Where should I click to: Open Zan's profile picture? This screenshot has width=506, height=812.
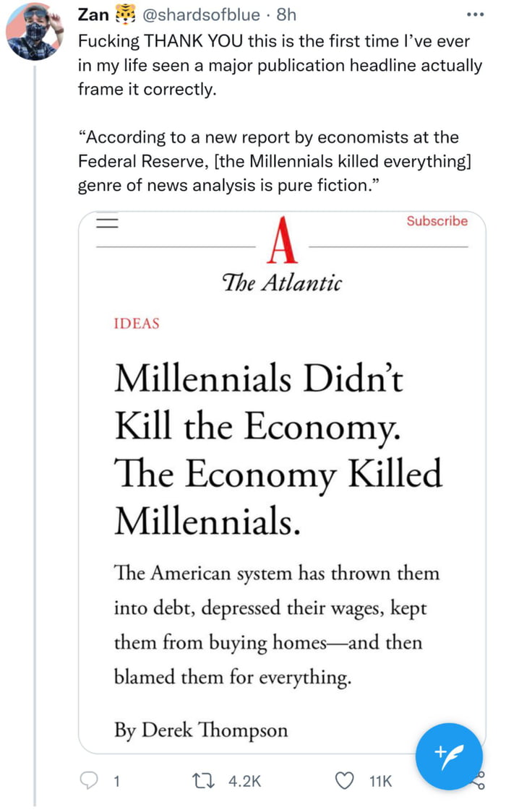34,31
